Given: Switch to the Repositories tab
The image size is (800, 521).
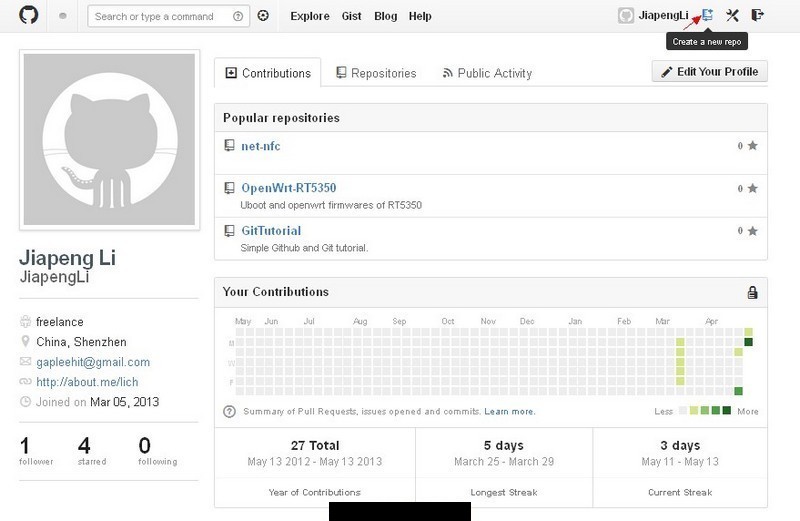Looking at the screenshot, I should click(376, 73).
